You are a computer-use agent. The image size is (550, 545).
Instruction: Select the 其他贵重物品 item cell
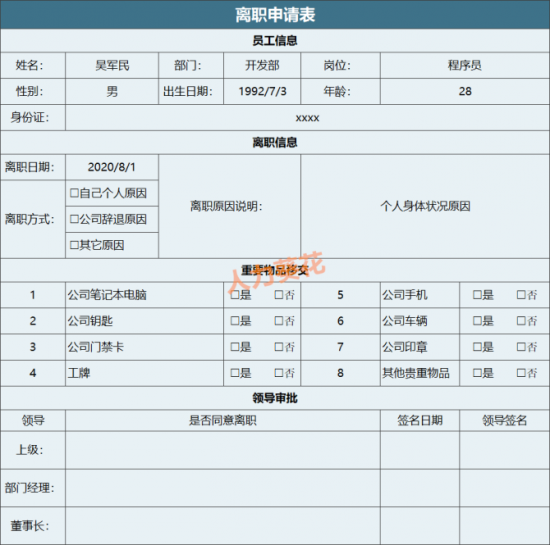point(420,373)
